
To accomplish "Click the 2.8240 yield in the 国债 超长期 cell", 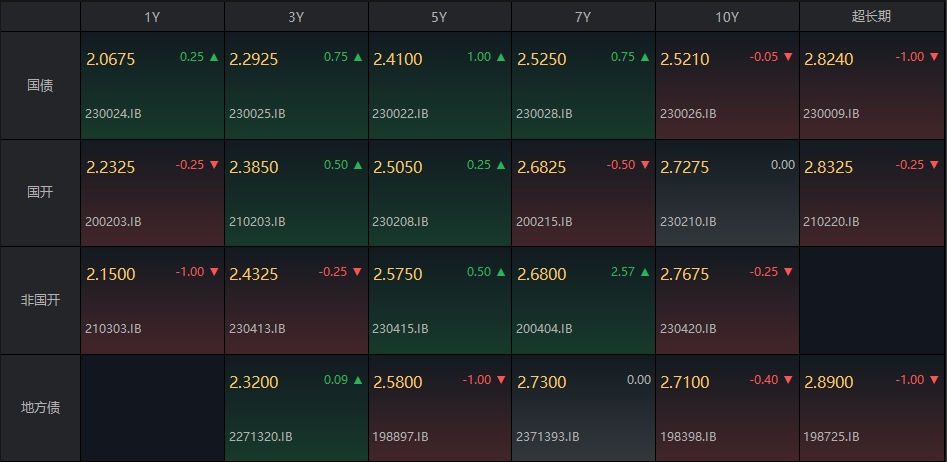I will [x=828, y=59].
